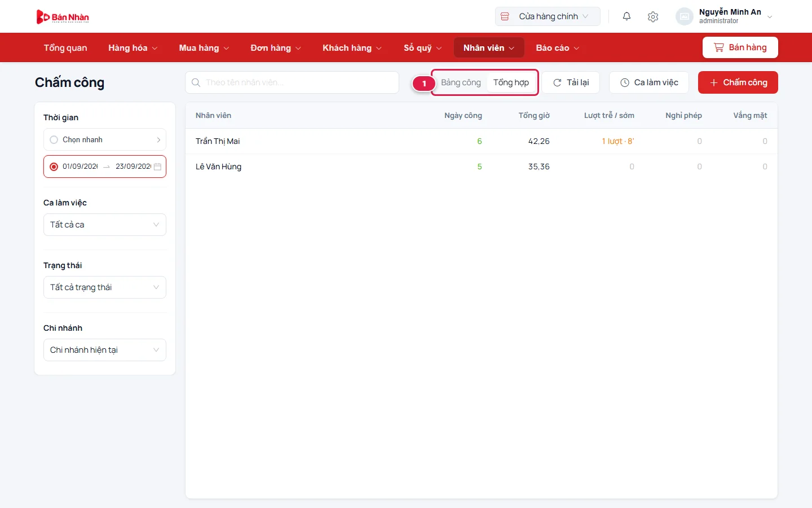Expand the Chọn nhanh quick picker arrow
Screen dimensions: 812x508
[x=158, y=140]
